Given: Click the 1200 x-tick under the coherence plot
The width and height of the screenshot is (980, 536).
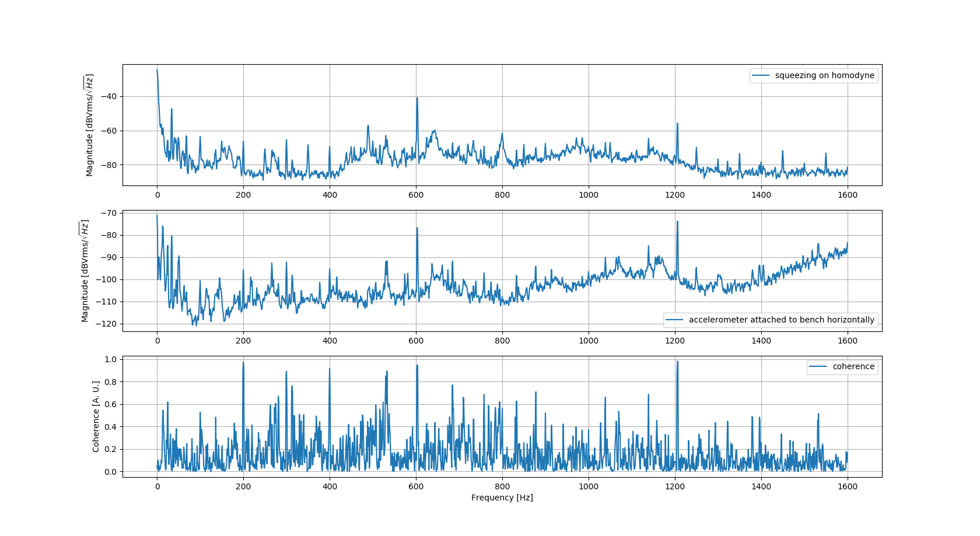Looking at the screenshot, I should [675, 486].
